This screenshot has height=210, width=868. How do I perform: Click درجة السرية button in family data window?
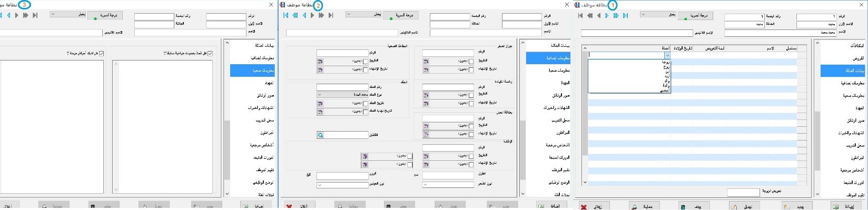coord(695,16)
